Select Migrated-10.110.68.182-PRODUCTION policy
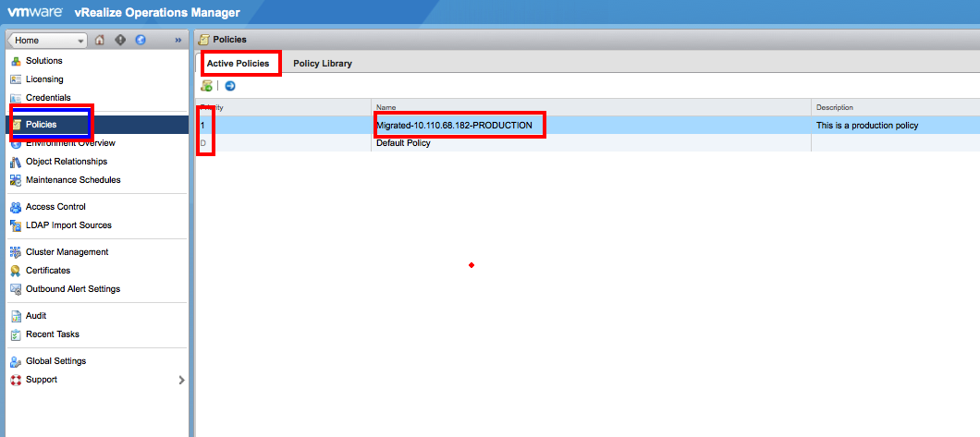Viewport: 980px width, 437px height. coord(454,126)
